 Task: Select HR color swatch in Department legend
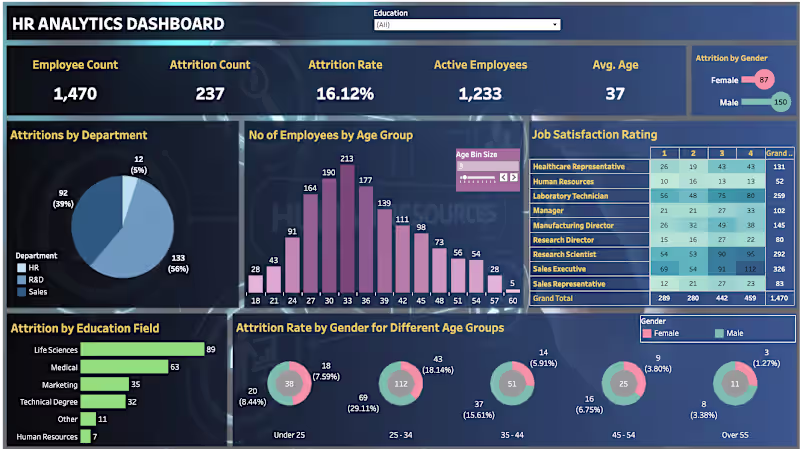(21, 267)
